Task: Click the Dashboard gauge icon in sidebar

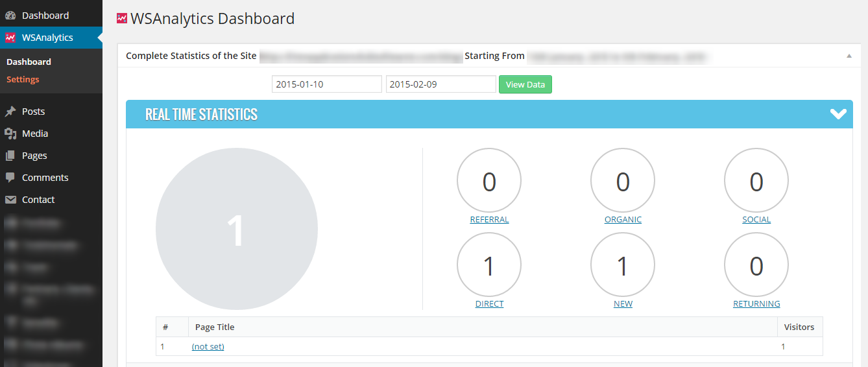Action: click(10, 16)
